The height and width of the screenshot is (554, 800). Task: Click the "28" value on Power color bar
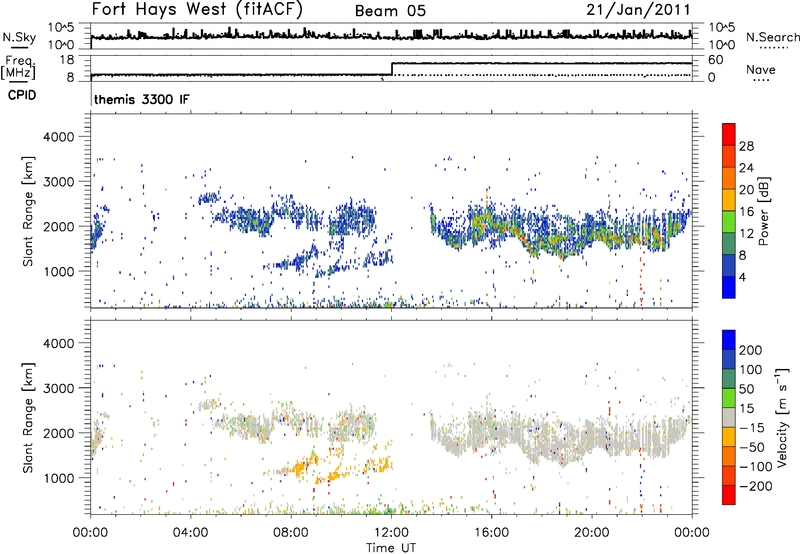pos(746,146)
